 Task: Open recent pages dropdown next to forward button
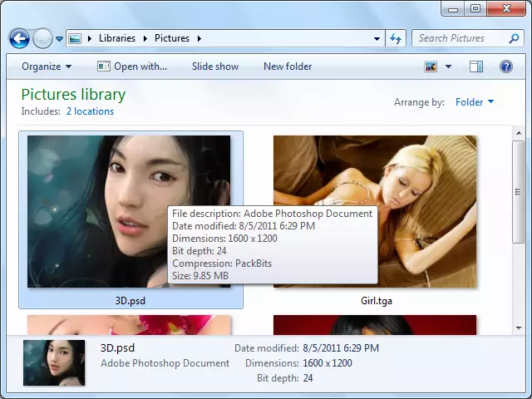point(59,39)
